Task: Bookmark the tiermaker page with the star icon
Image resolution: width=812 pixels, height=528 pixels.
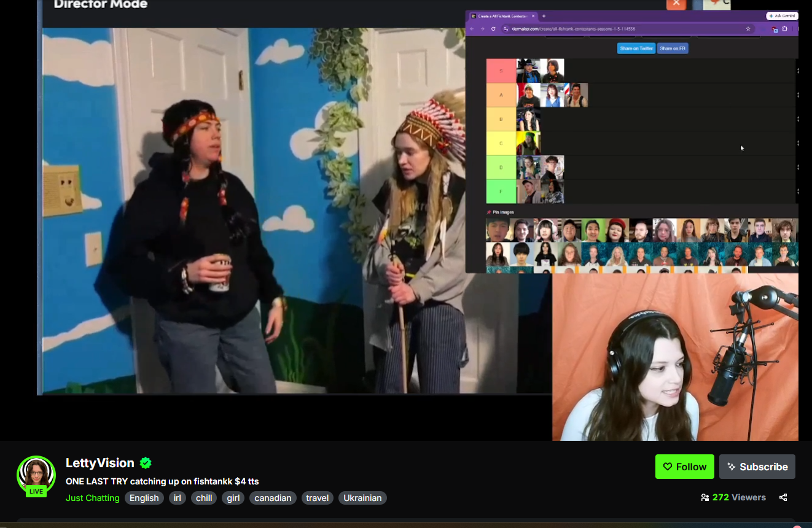Action: (748, 29)
